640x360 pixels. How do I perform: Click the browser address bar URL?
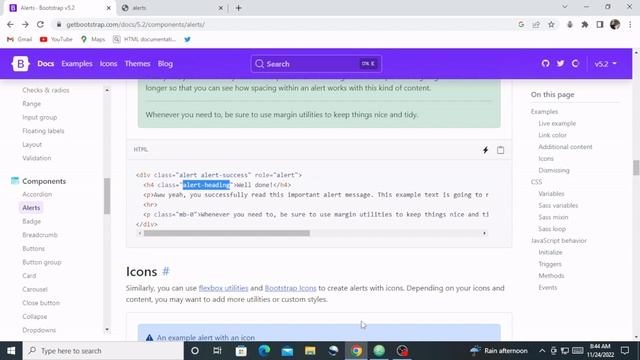click(x=136, y=24)
